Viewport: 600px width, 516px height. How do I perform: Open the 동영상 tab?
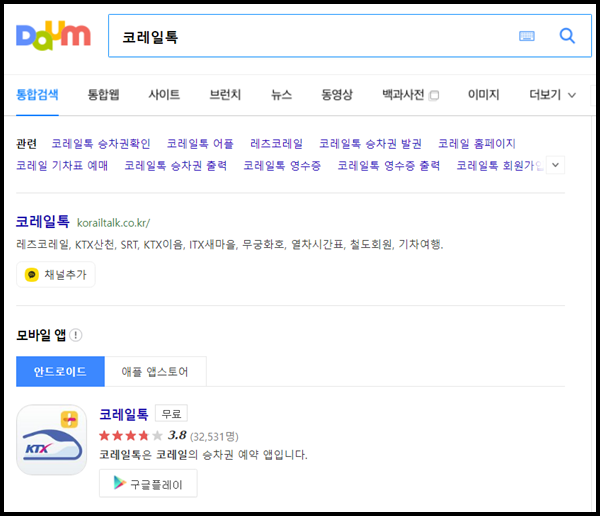(x=337, y=95)
